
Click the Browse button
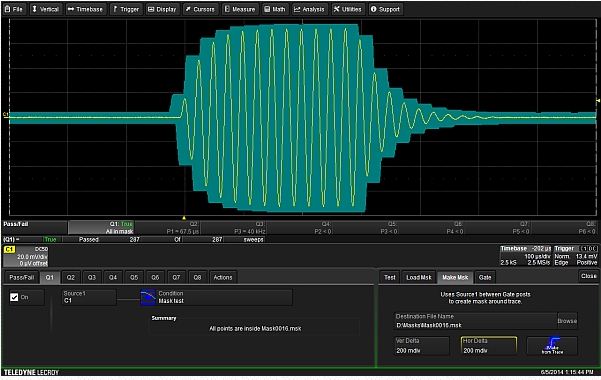pos(567,321)
